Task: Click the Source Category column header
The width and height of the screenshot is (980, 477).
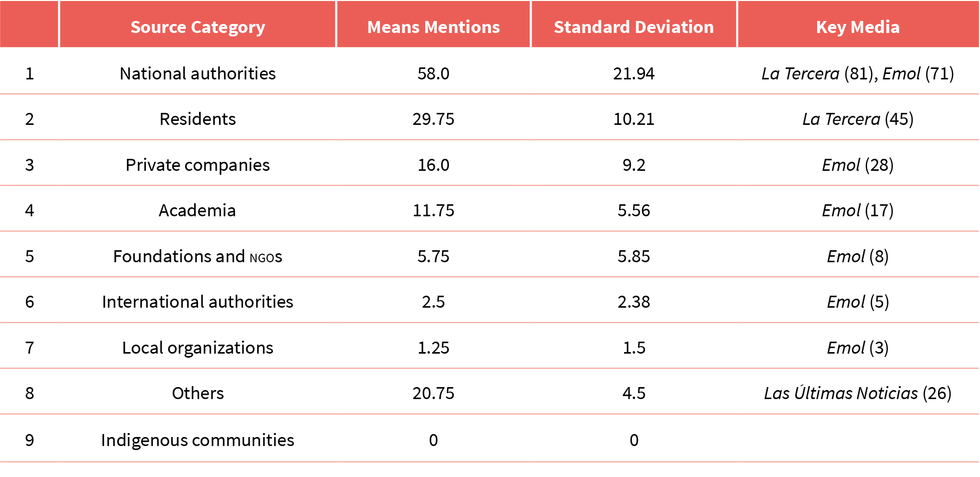Action: click(198, 27)
